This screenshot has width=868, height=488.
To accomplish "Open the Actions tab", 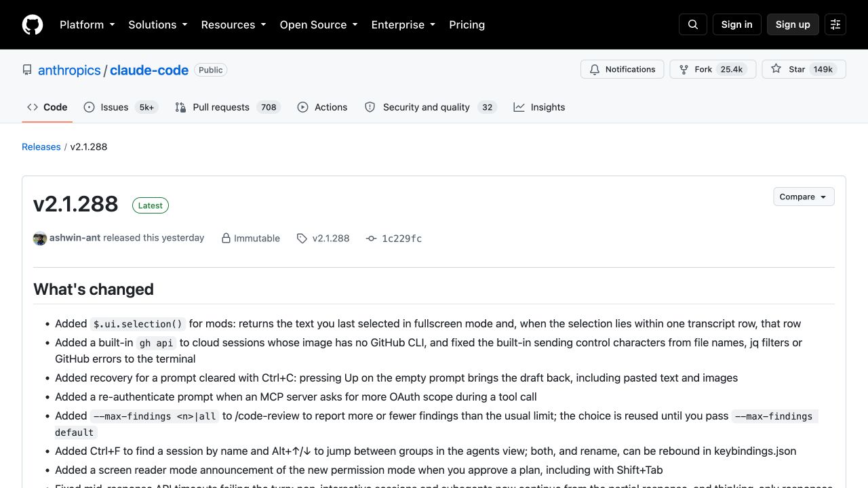I will pos(322,107).
